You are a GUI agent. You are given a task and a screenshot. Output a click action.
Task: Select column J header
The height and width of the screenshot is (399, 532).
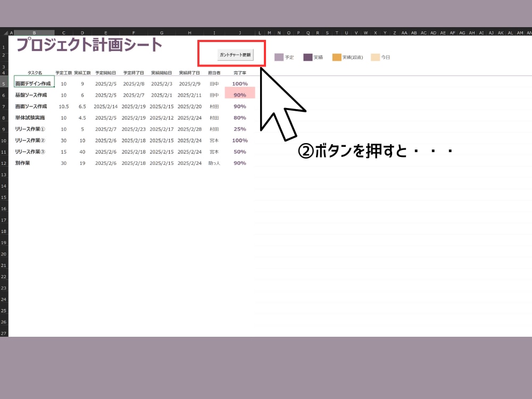coord(240,33)
